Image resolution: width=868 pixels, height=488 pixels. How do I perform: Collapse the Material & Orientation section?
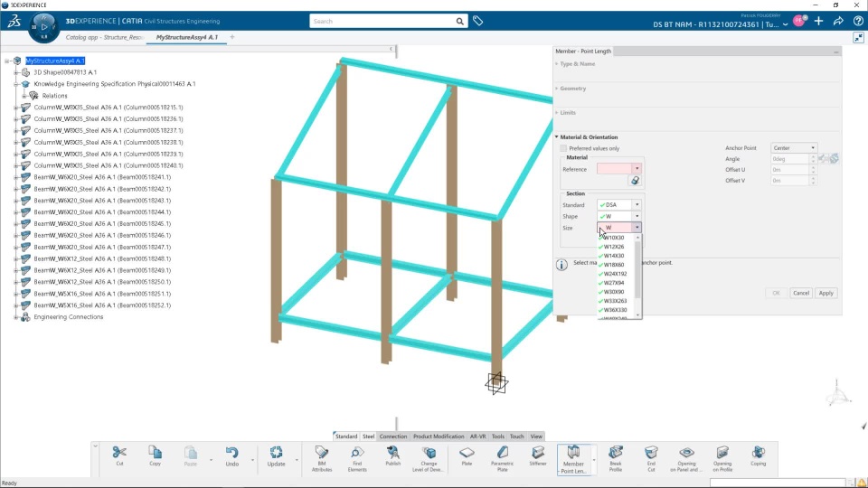tap(587, 137)
